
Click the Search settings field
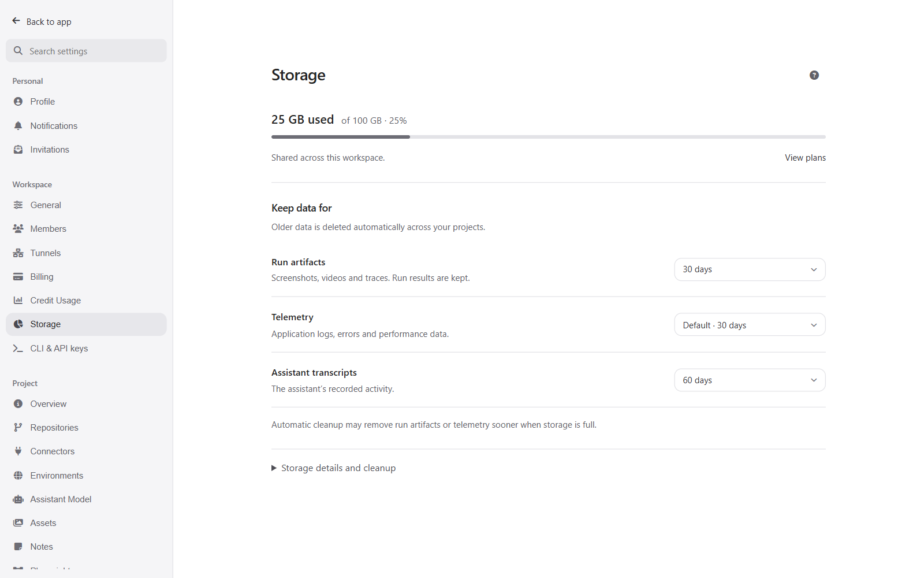coord(86,51)
